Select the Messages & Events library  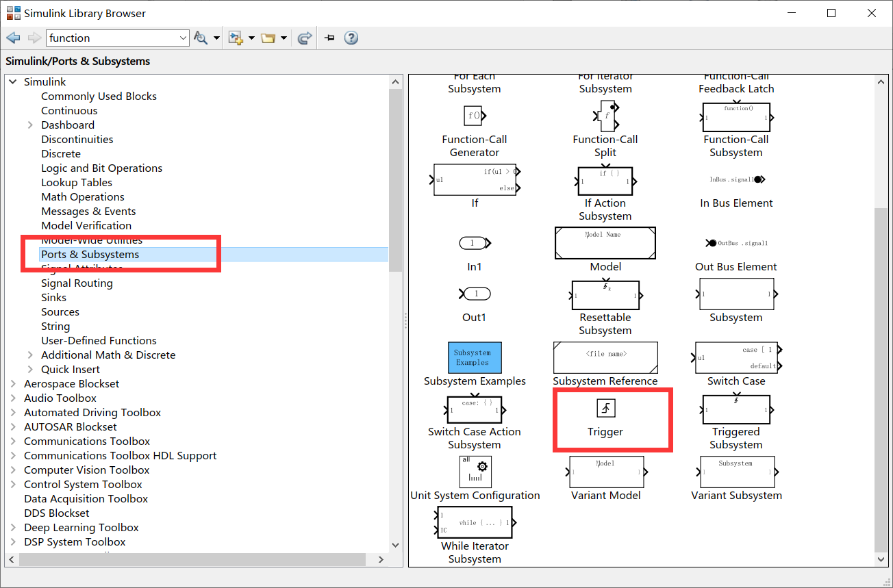pyautogui.click(x=88, y=211)
